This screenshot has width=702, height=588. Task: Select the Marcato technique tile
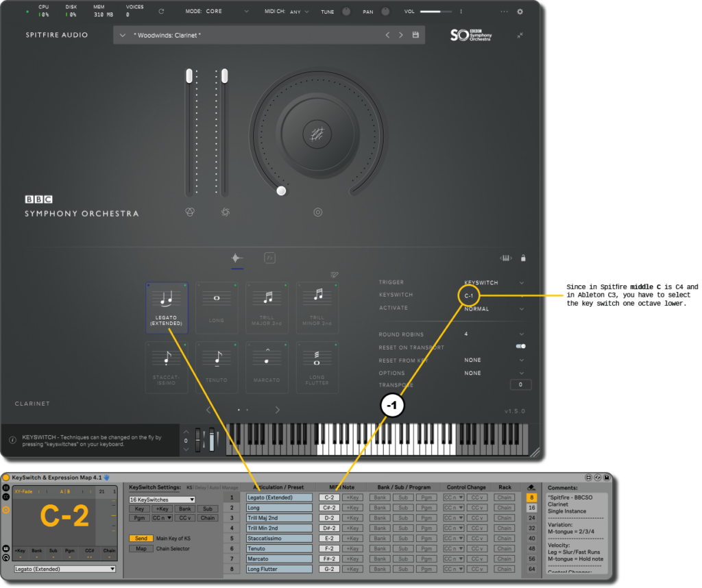click(x=267, y=368)
